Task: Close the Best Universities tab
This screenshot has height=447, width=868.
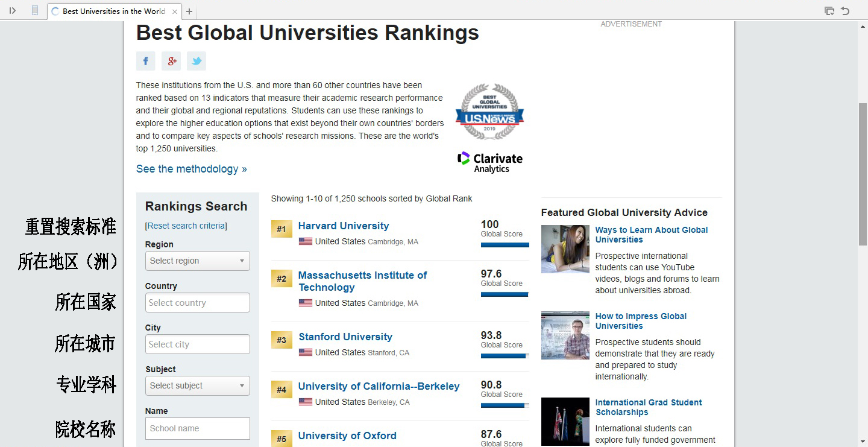Action: click(x=175, y=11)
